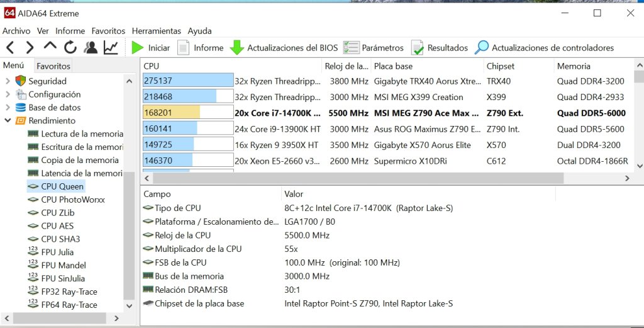Screen dimensions: 644x328
Task: Select the 24x Core i9-13900K HT row
Action: pos(388,128)
